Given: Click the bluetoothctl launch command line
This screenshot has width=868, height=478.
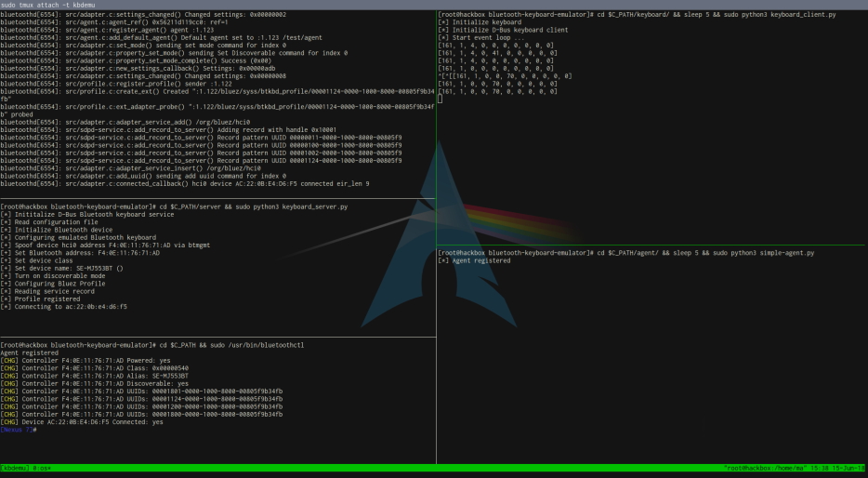Looking at the screenshot, I should click(x=152, y=345).
